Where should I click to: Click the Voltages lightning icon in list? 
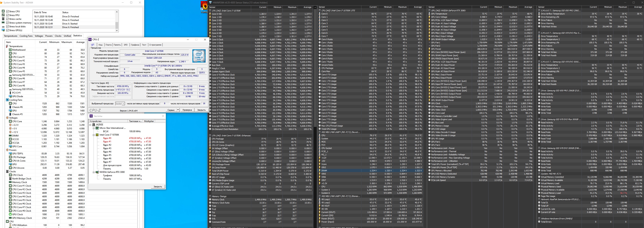tap(7, 118)
